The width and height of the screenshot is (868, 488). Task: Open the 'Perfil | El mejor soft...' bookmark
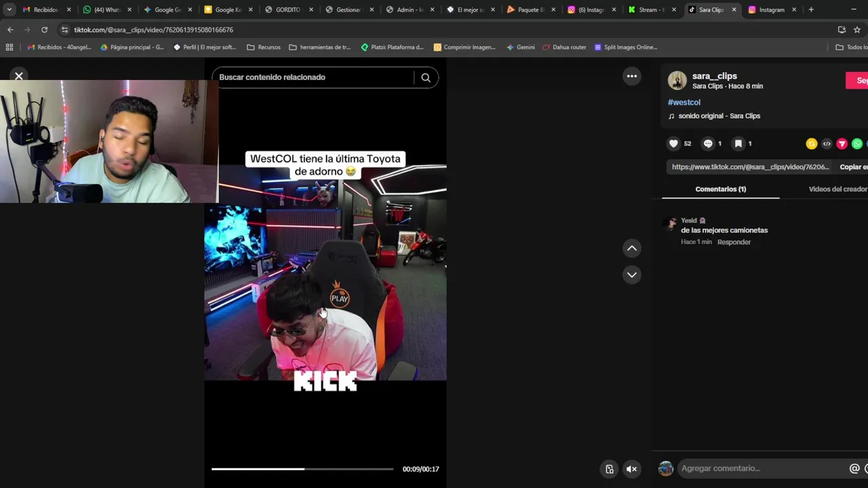coord(205,47)
